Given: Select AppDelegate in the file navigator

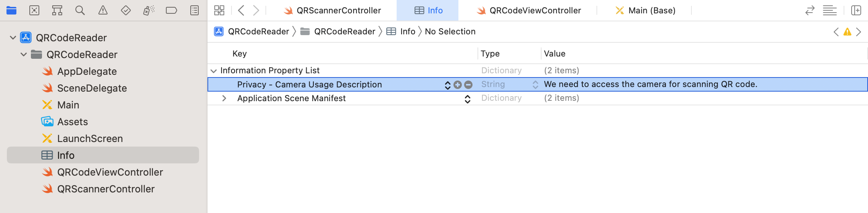Looking at the screenshot, I should pyautogui.click(x=87, y=71).
